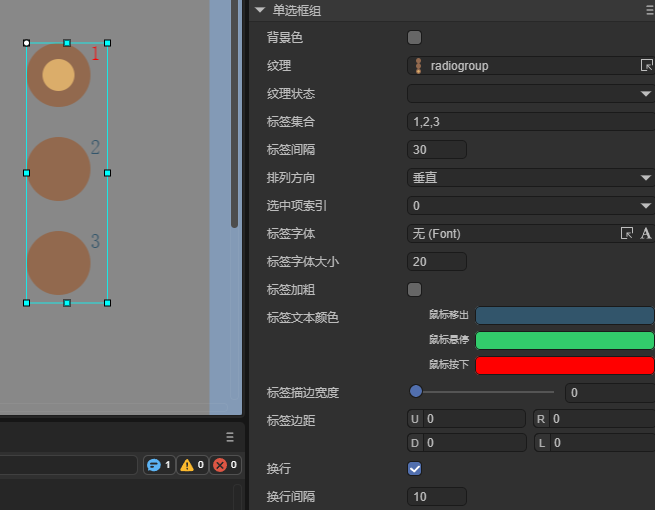Select the second radio button in the canvas

[x=59, y=169]
